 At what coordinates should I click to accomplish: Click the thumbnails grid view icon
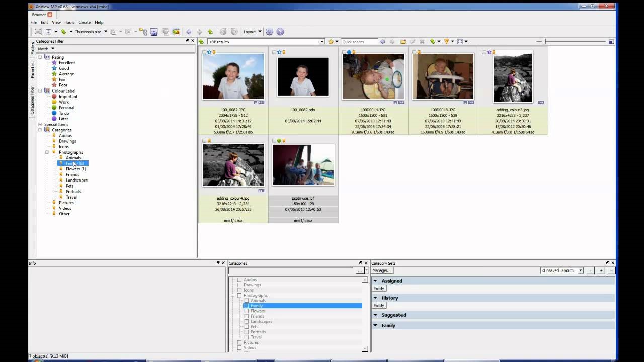[x=49, y=31]
